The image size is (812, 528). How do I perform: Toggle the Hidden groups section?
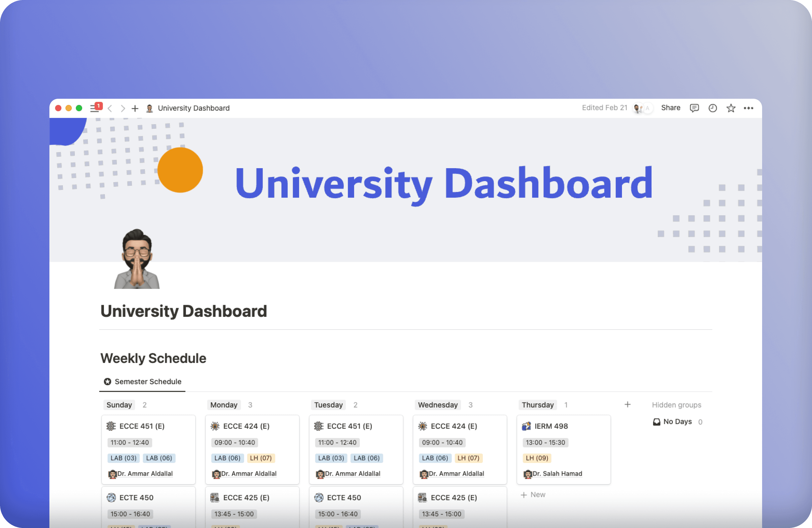tap(677, 405)
